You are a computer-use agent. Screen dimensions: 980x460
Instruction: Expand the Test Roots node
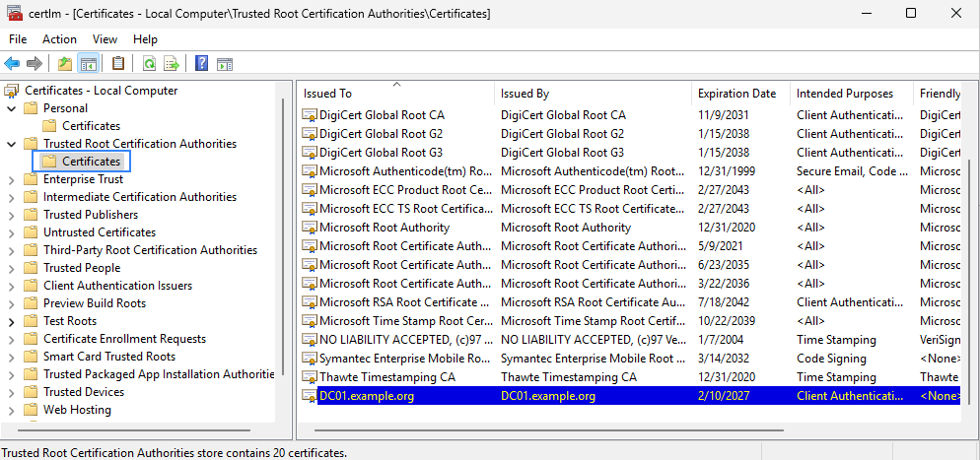(x=11, y=322)
